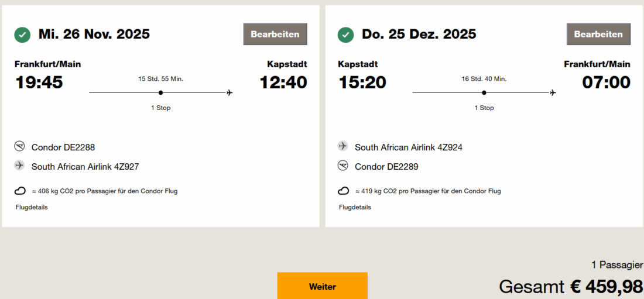Show Flugdetails for the Kapstadt to Frankfurt flight
644x299 pixels.
[x=355, y=207]
